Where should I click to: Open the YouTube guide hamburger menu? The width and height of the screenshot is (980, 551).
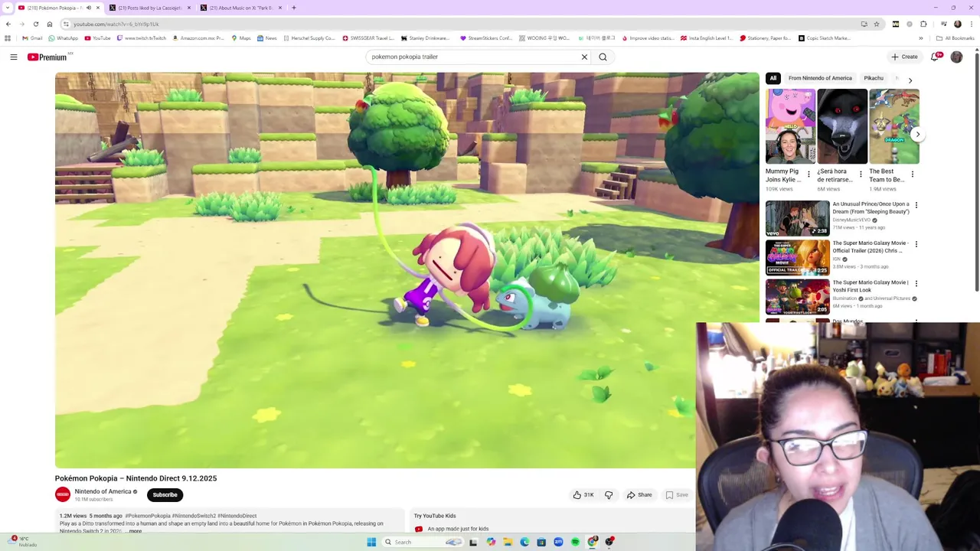tap(14, 57)
